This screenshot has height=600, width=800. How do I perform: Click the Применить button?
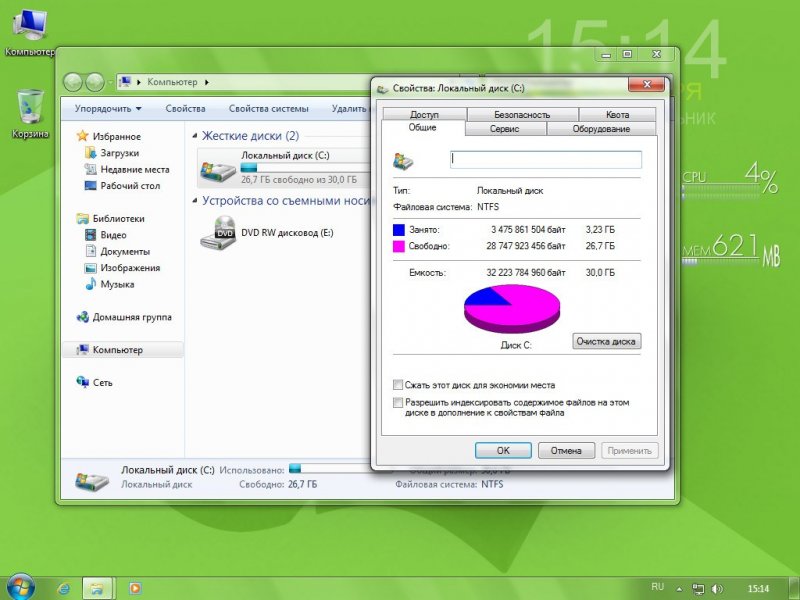click(x=630, y=451)
